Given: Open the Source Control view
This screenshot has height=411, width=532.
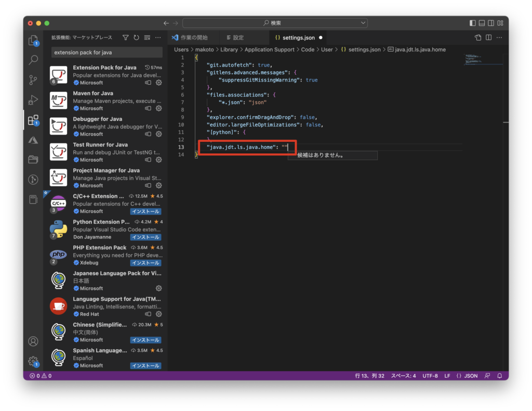Looking at the screenshot, I should pos(33,79).
